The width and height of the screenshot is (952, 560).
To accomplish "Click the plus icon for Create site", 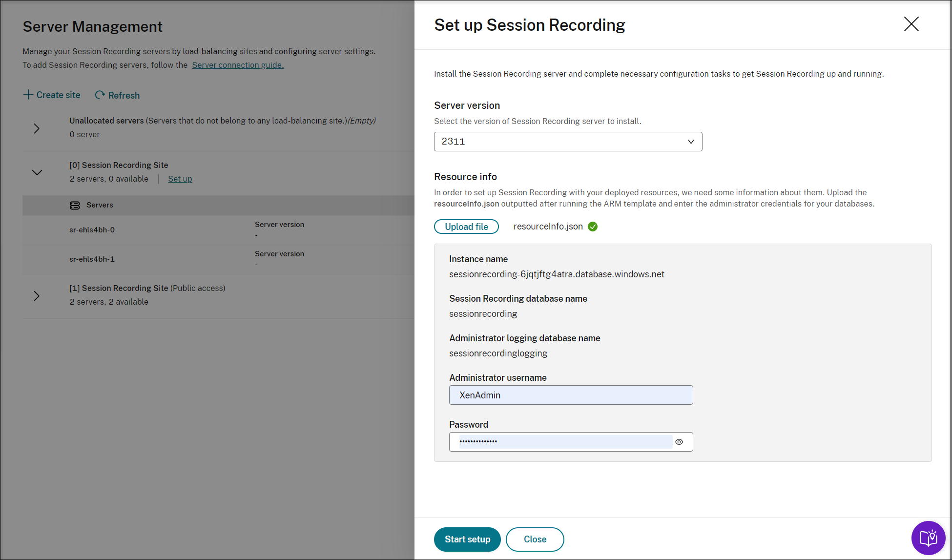I will (x=28, y=95).
